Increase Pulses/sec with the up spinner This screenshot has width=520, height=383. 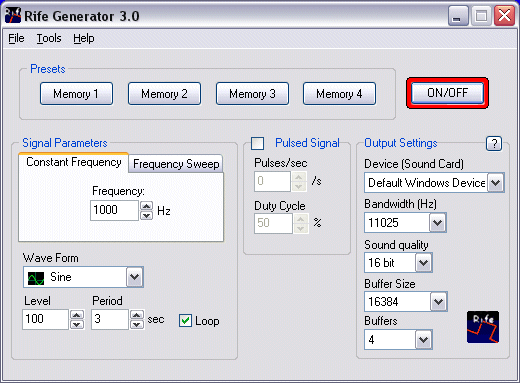[299, 177]
